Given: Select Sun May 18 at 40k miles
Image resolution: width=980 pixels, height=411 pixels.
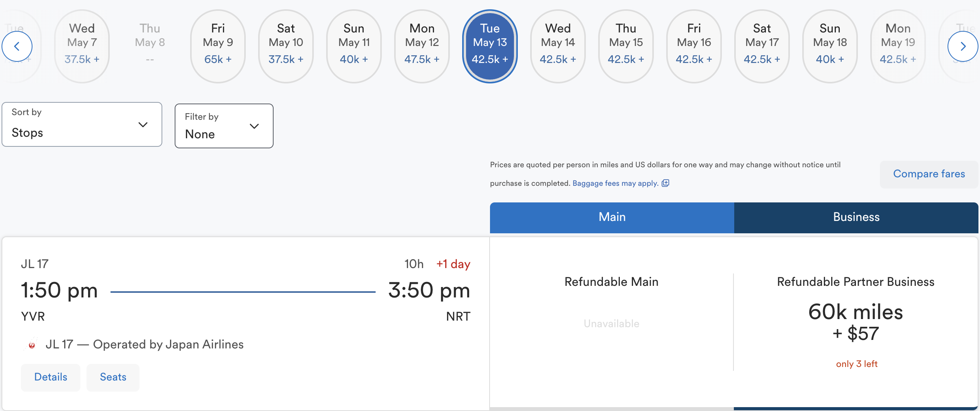Looking at the screenshot, I should (830, 46).
